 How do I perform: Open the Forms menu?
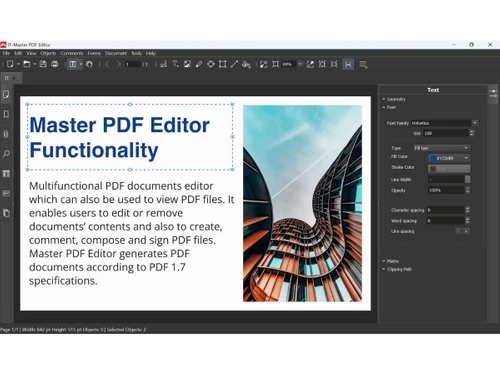tap(94, 53)
